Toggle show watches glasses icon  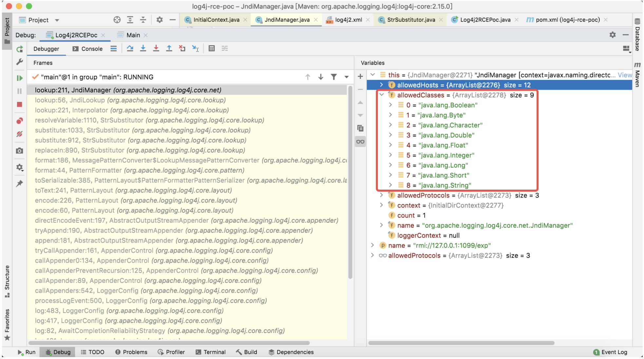tap(360, 142)
